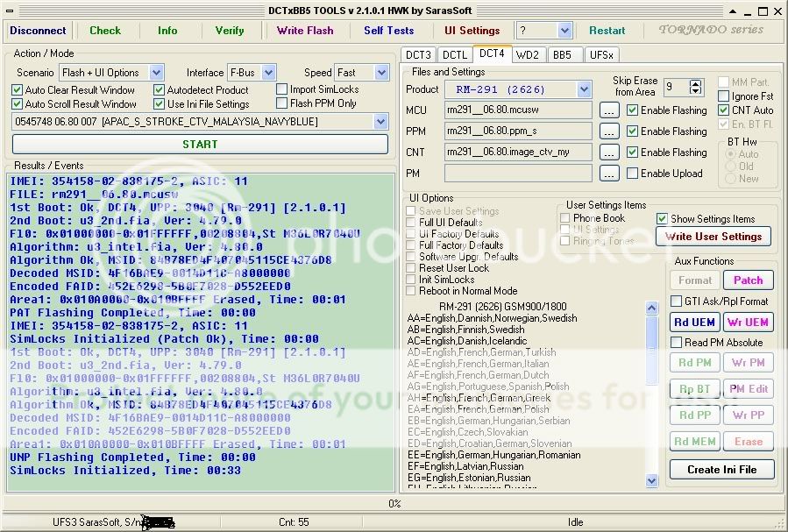Click the Restart toolbar button
This screenshot has height=532, width=788.
[607, 31]
